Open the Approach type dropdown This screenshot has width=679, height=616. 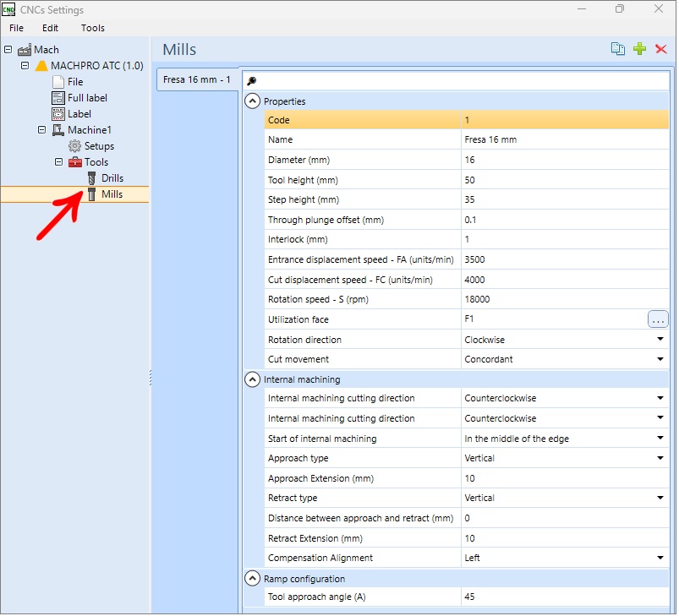660,458
